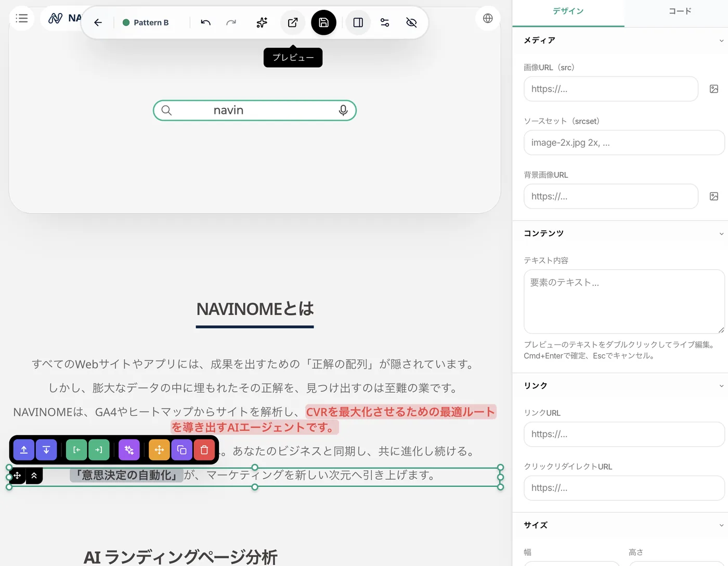The width and height of the screenshot is (728, 566).
Task: Save the page with the disk icon
Action: 323,22
